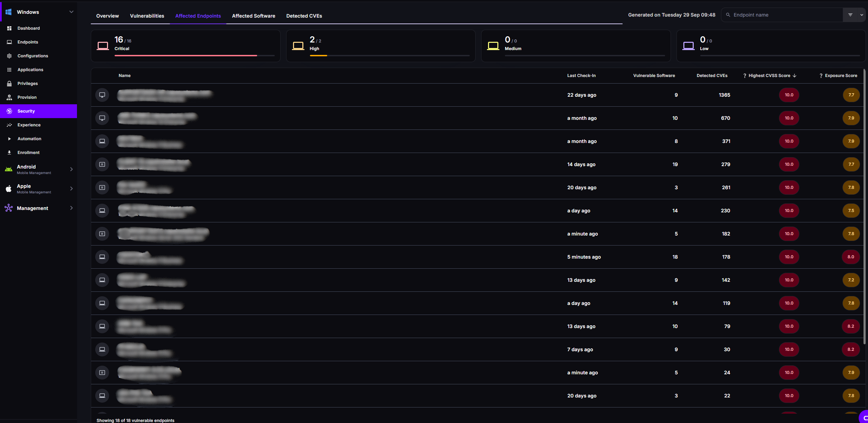This screenshot has height=423, width=868.
Task: Switch to the Overview tab
Action: pos(107,16)
